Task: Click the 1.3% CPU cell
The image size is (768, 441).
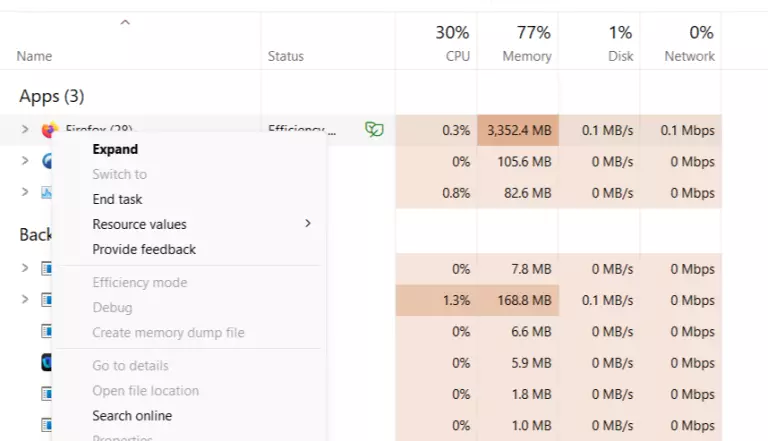Action: [x=436, y=300]
